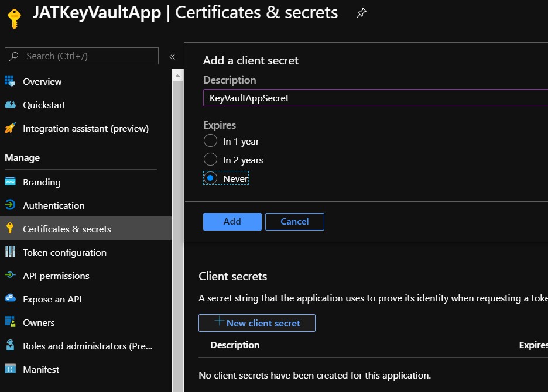Click the Overview icon
This screenshot has height=392, width=548.
[x=10, y=81]
